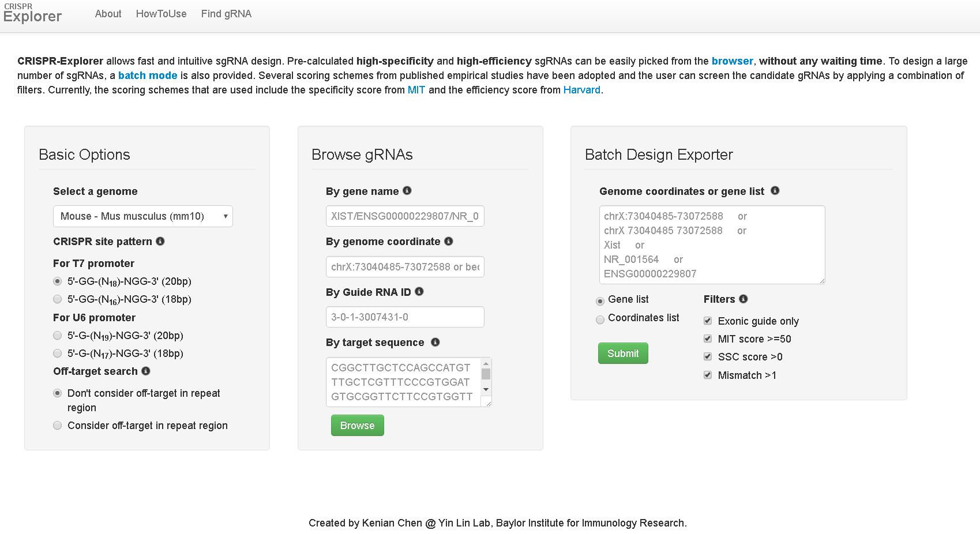
Task: Click info icon next to CRISPR site pattern
Action: (x=160, y=241)
